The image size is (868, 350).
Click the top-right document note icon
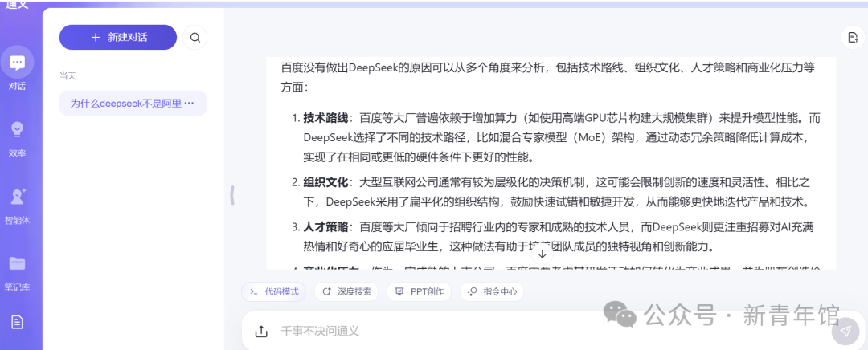coord(853,38)
